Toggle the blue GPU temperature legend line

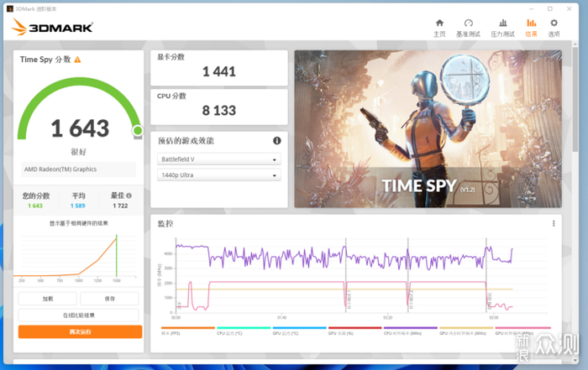(x=299, y=331)
